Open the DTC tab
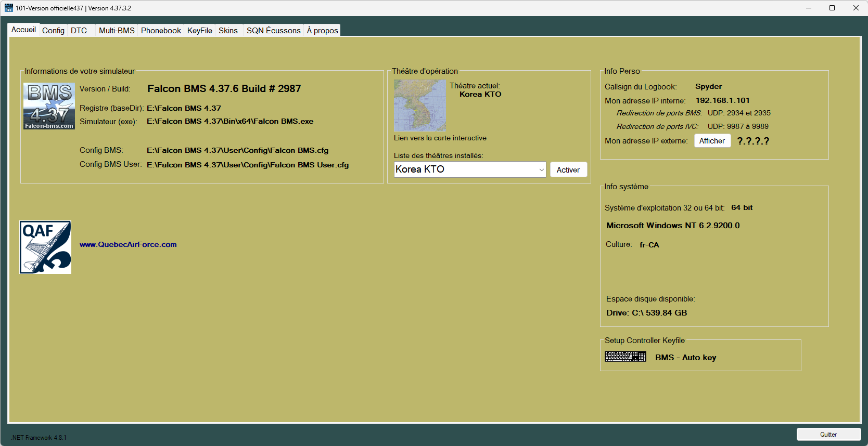 click(x=79, y=31)
